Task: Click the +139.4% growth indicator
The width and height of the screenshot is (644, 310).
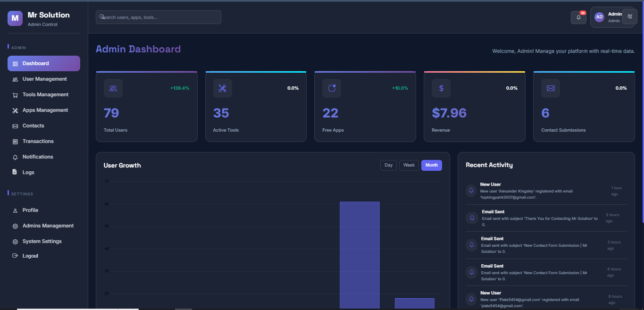Action: coord(180,88)
